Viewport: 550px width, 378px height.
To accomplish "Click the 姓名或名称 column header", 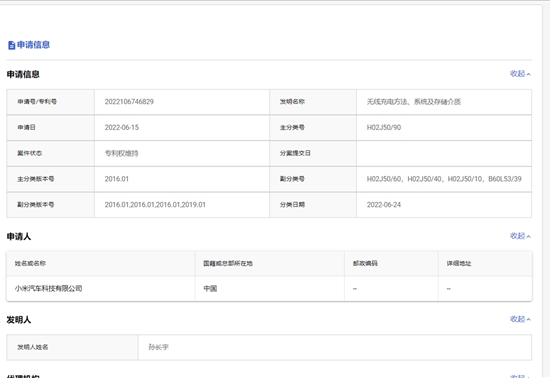I will click(x=101, y=263).
